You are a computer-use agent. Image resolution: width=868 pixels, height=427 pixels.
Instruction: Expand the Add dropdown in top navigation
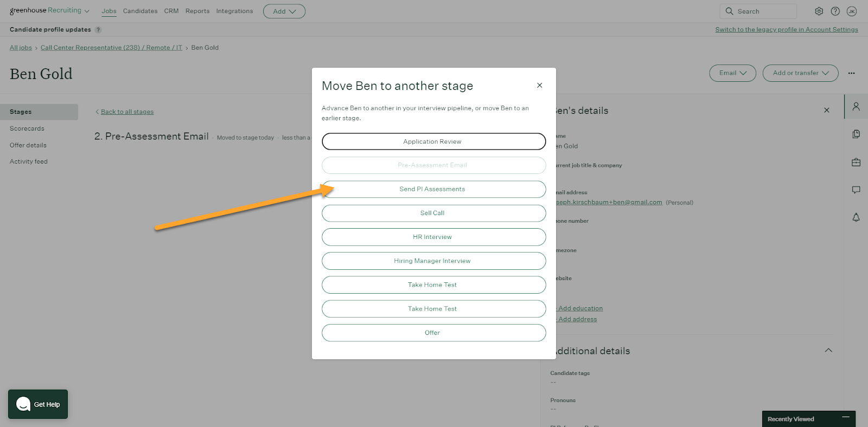pos(284,11)
